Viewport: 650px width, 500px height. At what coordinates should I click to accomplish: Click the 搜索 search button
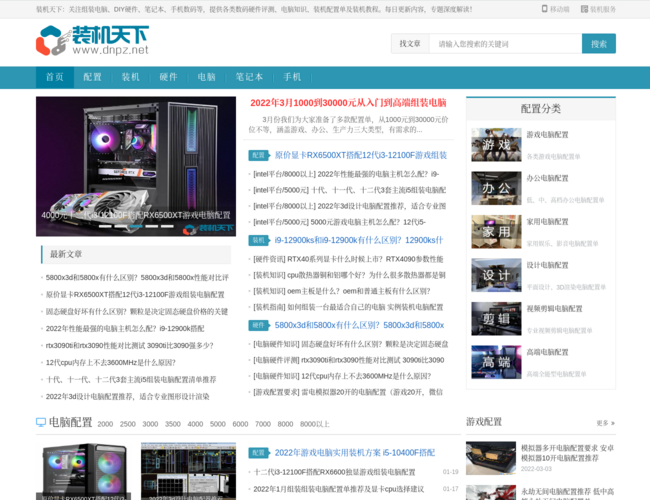[x=599, y=44]
